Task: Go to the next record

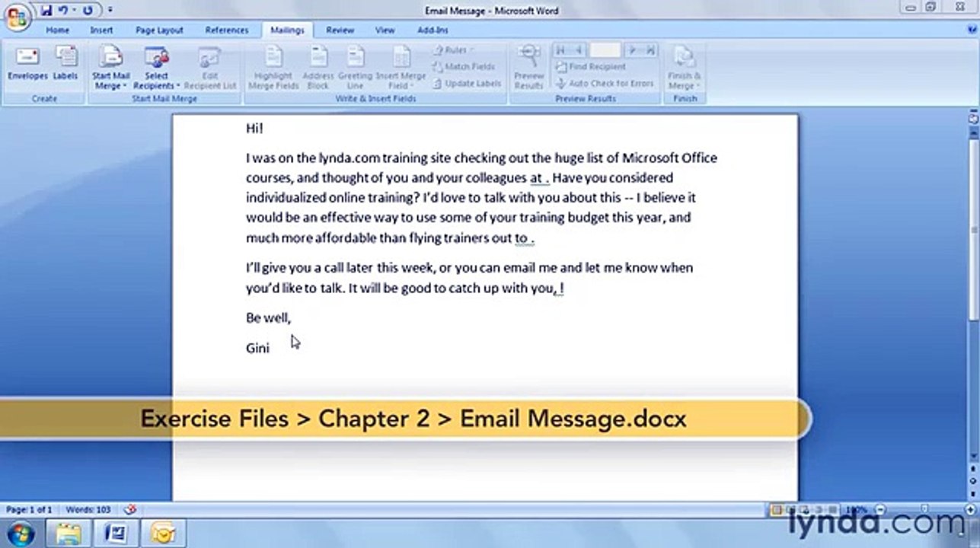Action: 633,50
